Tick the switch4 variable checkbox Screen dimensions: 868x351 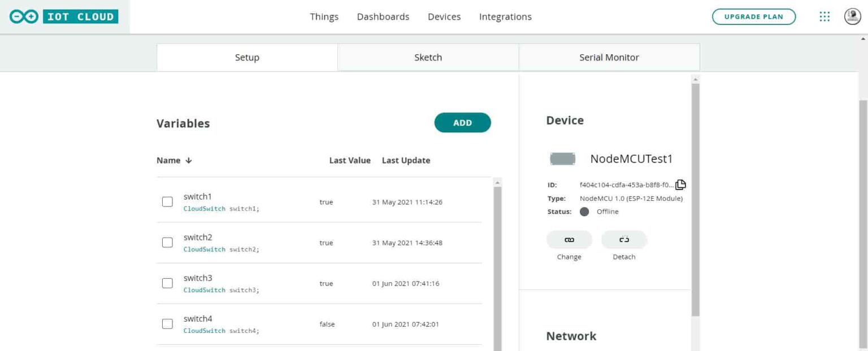167,323
